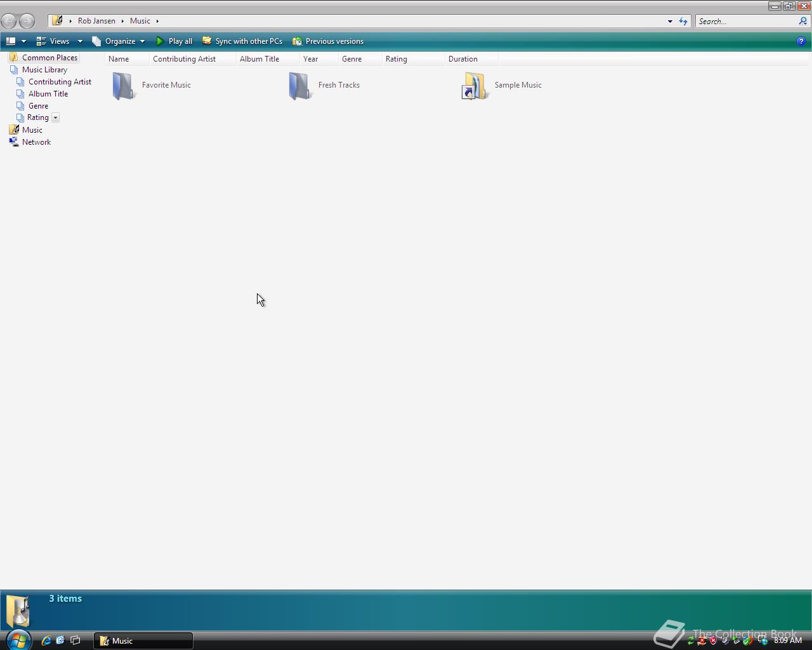Screen dimensions: 812x650
Task: Open the layout pane icon in command bar
Action: (11, 41)
